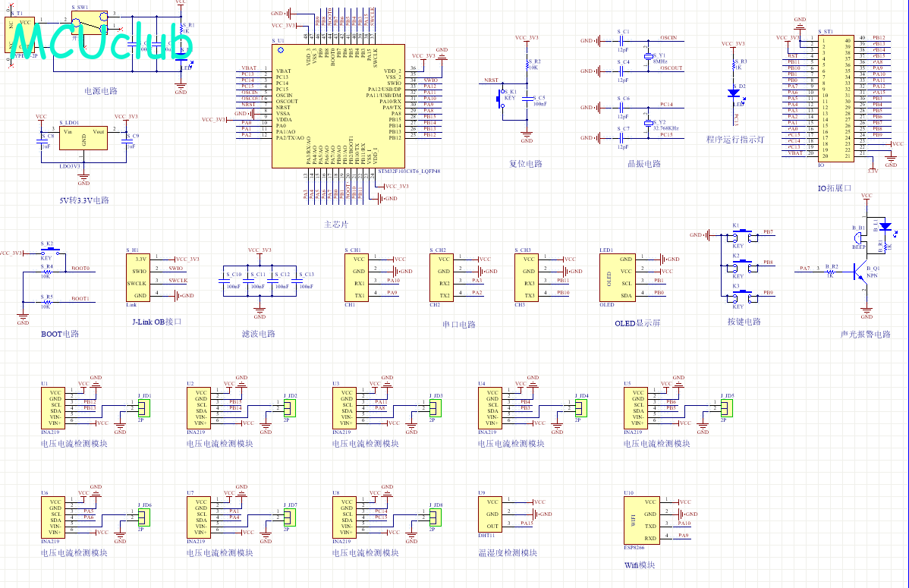Image resolution: width=909 pixels, height=588 pixels.
Task: Select the S_CH3 serial header block
Action: 527,277
